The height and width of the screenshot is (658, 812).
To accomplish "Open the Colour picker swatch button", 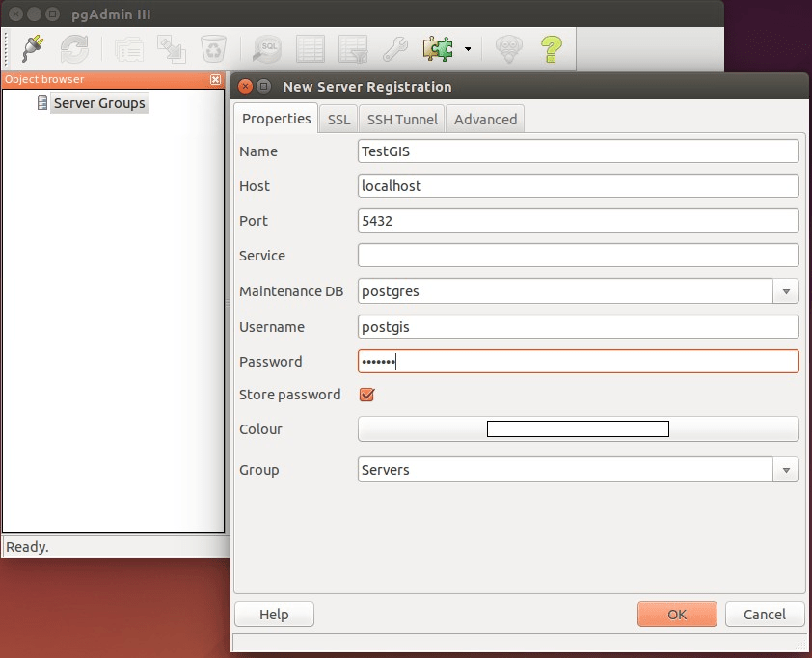I will pos(578,429).
